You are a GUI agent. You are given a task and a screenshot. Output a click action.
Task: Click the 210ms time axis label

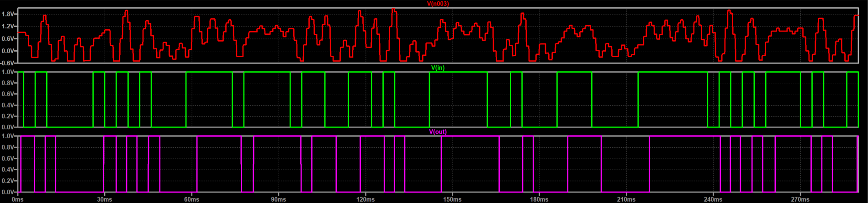click(626, 200)
